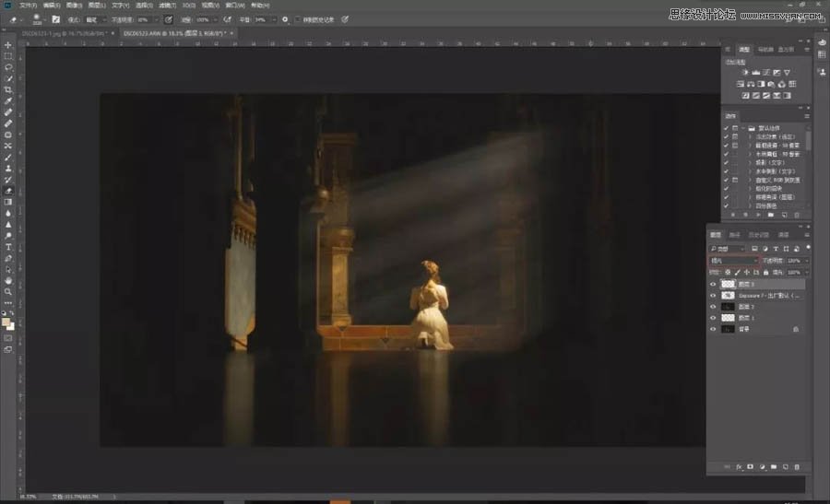The width and height of the screenshot is (830, 504).
Task: Delete action with Actions panel trash icon
Action: pyautogui.click(x=797, y=214)
